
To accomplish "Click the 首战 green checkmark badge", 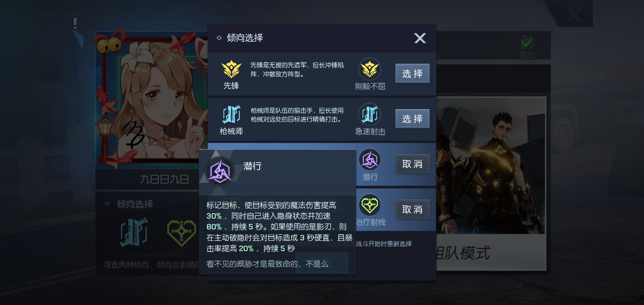I will click(527, 47).
